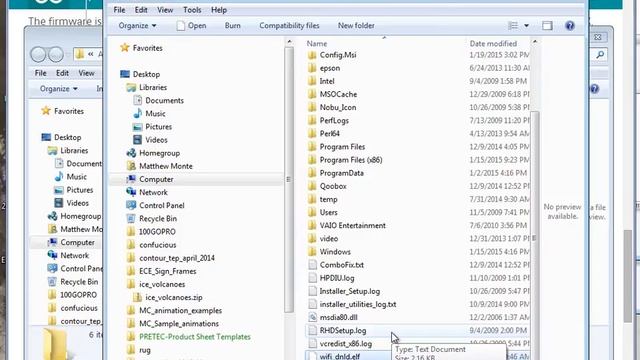This screenshot has height=360, width=640.
Task: Toggle the preview pane icon
Action: [x=547, y=25]
